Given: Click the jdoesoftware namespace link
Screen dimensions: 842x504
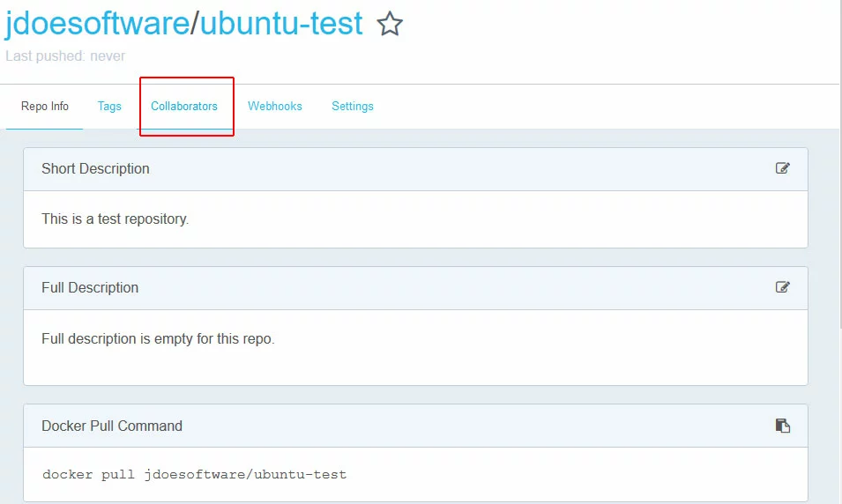Looking at the screenshot, I should pyautogui.click(x=97, y=24).
